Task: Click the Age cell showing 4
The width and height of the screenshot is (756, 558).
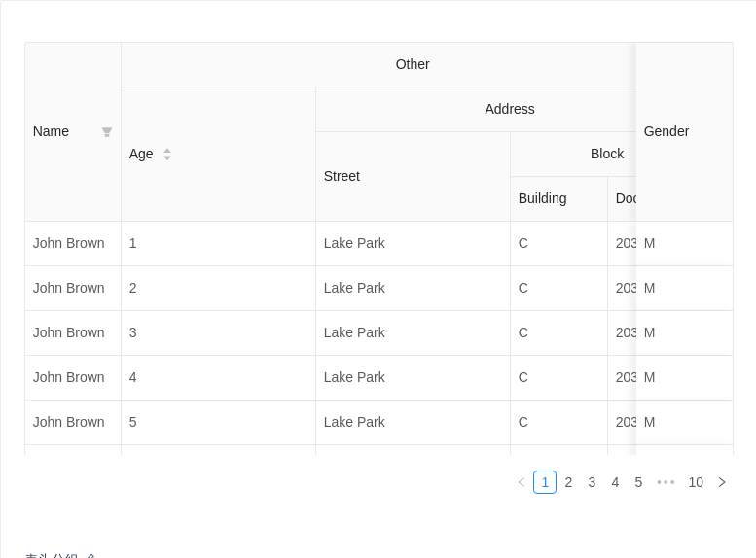Action: (218, 377)
